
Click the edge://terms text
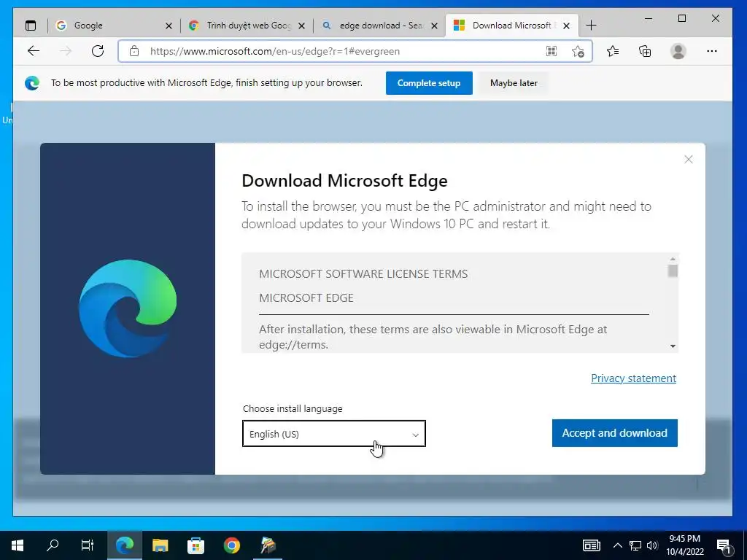tap(293, 345)
